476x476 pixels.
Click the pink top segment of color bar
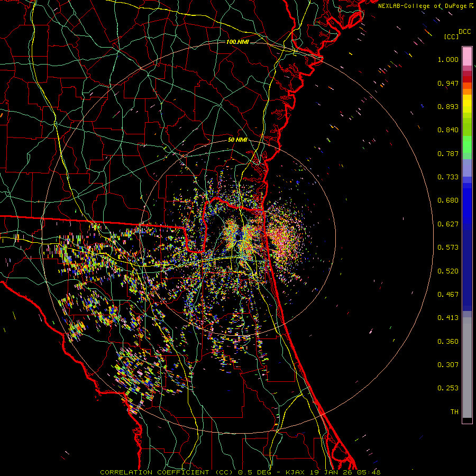[x=467, y=56]
